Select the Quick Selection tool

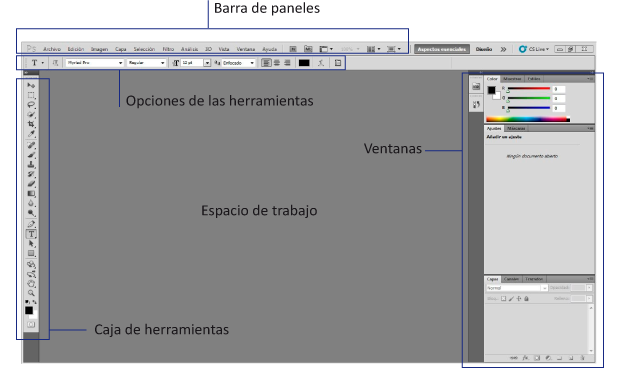(31, 115)
